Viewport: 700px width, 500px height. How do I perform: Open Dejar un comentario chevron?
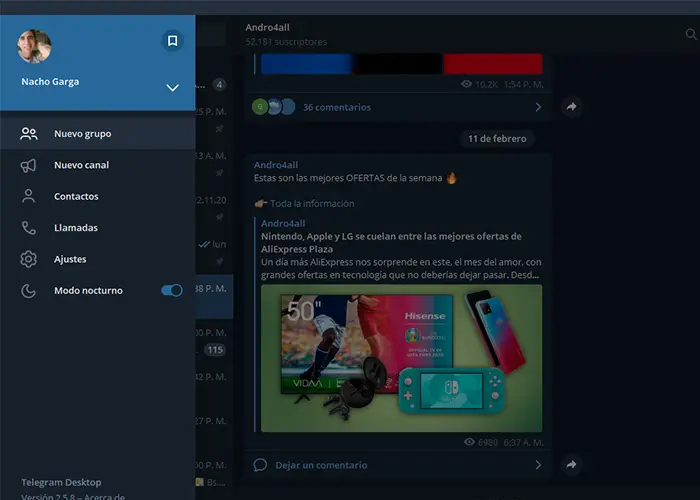coord(538,465)
